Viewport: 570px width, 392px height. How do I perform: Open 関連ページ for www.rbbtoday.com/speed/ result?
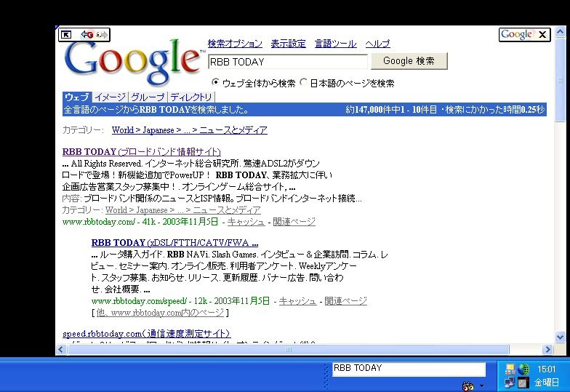point(346,301)
